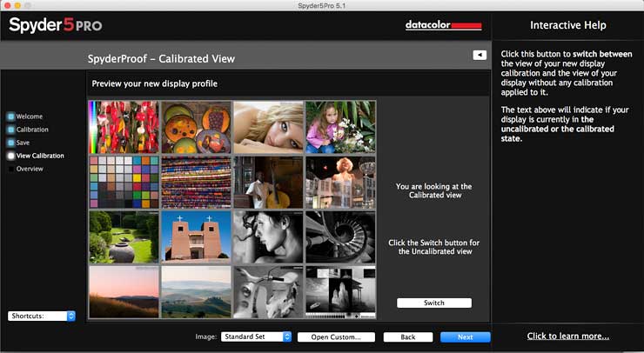Select the Save step in sidebar
This screenshot has height=353, width=644.
click(23, 143)
